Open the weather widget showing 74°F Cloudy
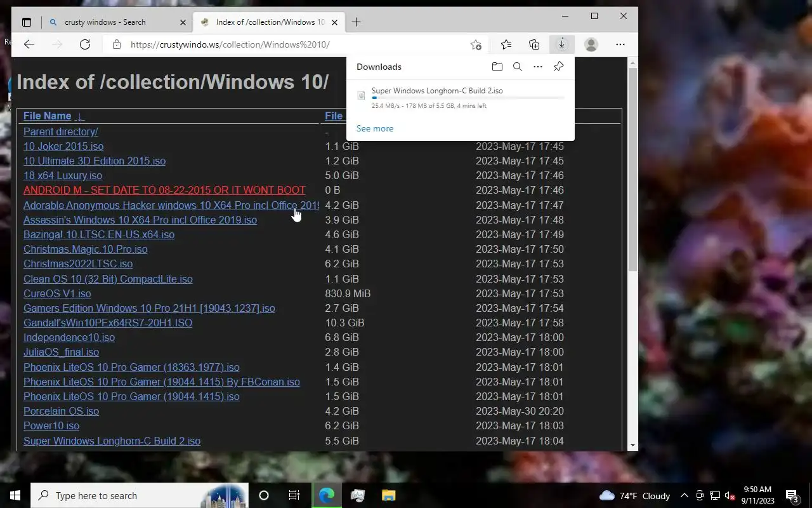Viewport: 812px width, 508px height. coord(634,495)
